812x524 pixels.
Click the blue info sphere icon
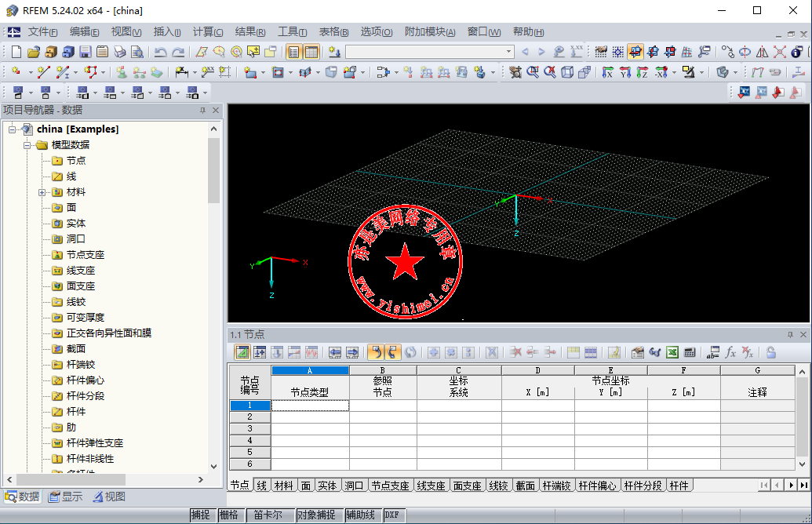(797, 52)
